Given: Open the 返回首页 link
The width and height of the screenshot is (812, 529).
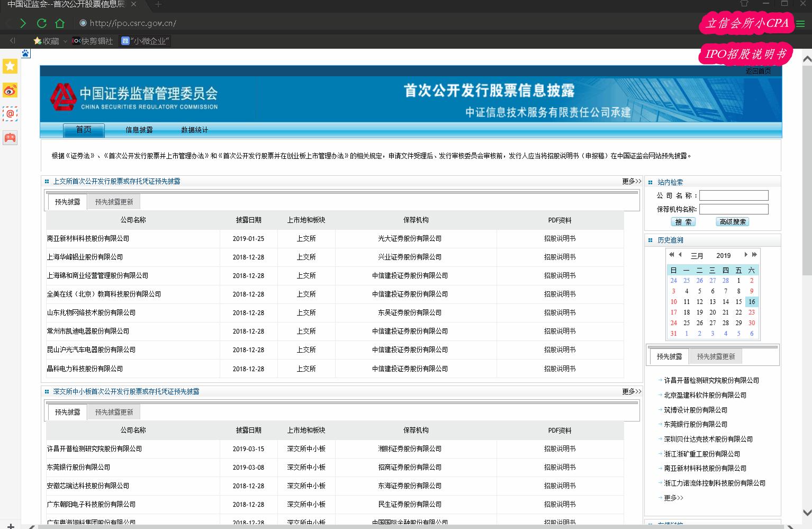Looking at the screenshot, I should (x=757, y=70).
